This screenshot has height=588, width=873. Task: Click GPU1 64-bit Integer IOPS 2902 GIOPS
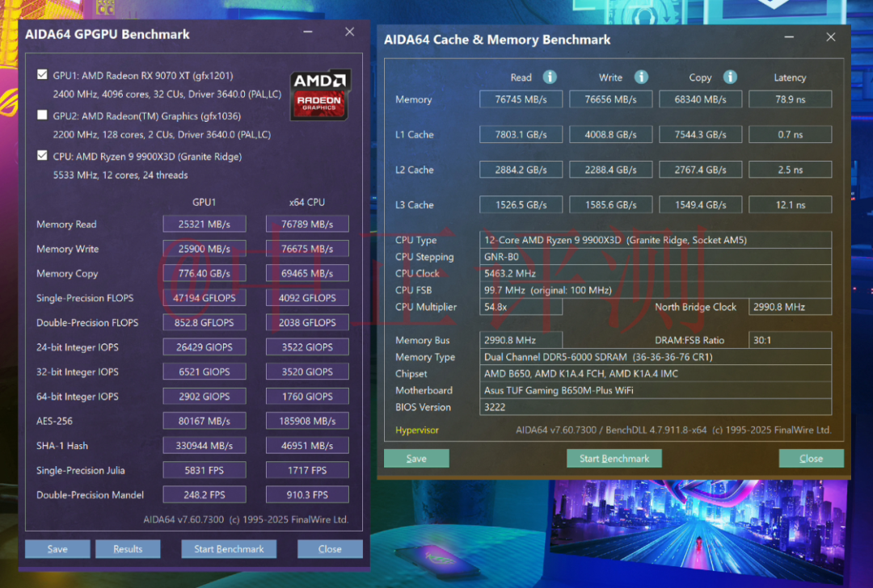(x=205, y=396)
